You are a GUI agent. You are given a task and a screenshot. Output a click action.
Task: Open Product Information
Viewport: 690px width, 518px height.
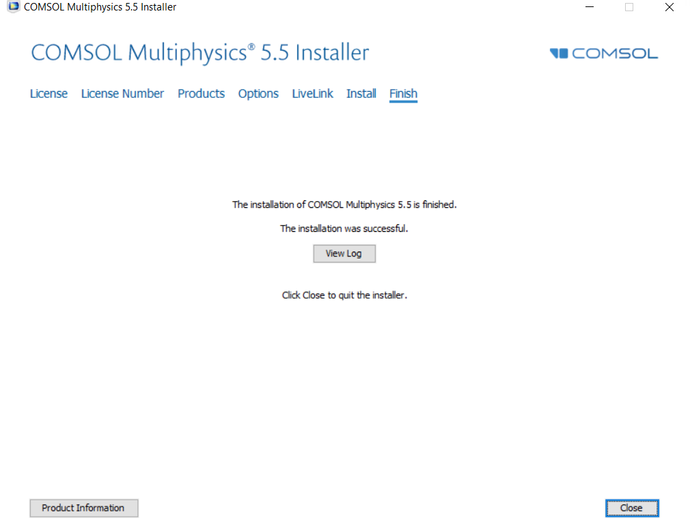point(84,508)
